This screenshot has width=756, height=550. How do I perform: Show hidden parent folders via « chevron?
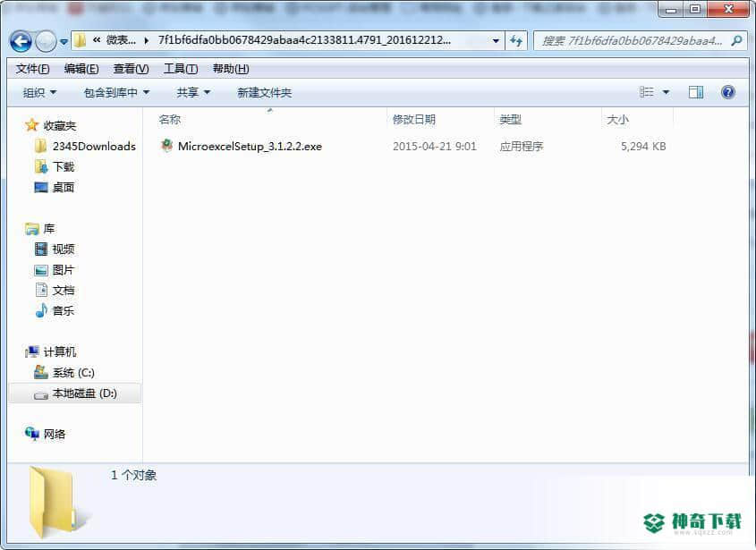coord(97,40)
